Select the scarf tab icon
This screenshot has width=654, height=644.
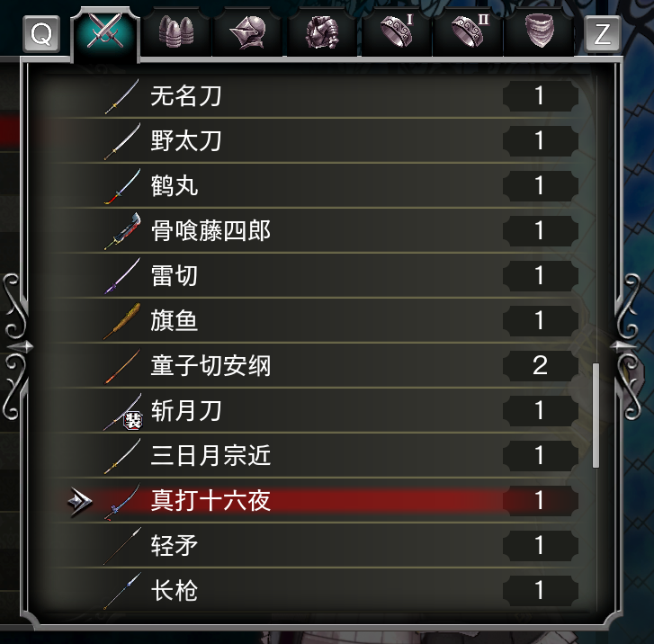[540, 31]
